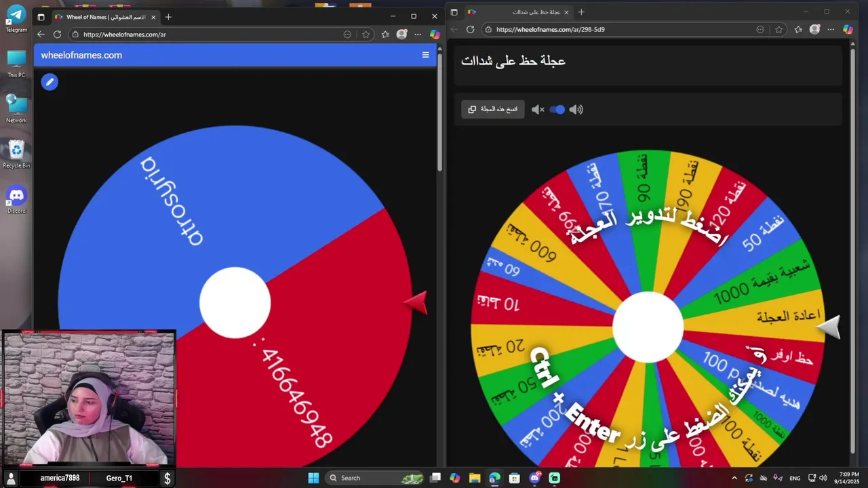Screen dimensions: 868x488
Task: Click the white center of the right colorful wheel
Action: coord(648,327)
